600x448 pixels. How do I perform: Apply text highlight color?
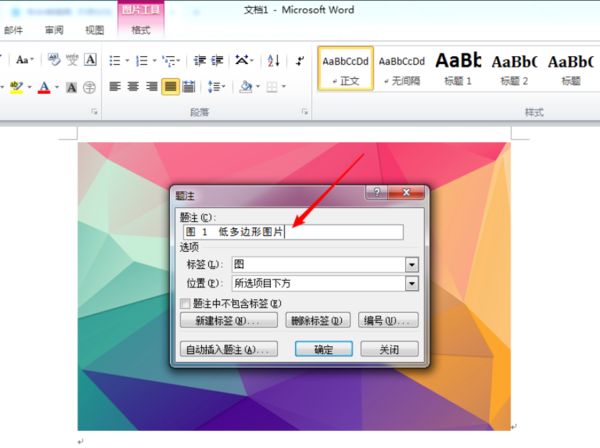16,87
